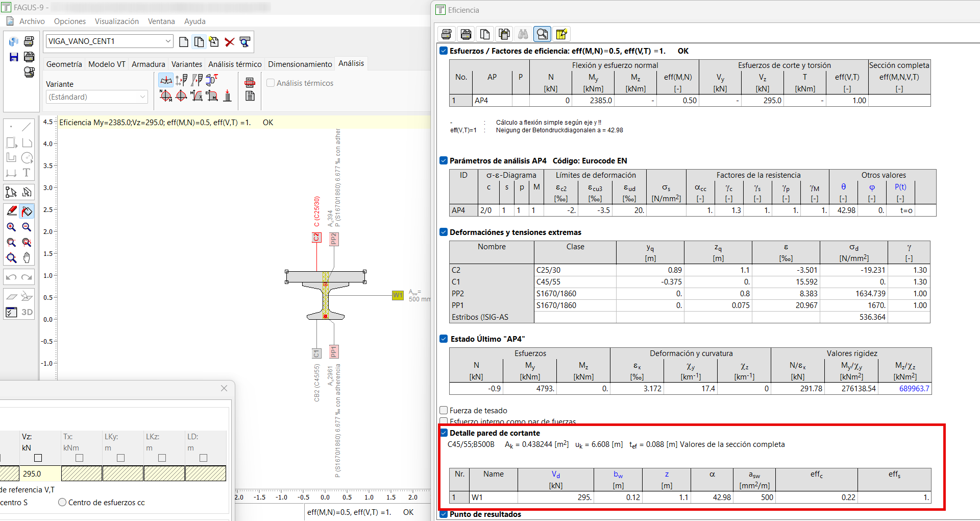Select Centro de esfuerzos cc radio button

click(x=62, y=502)
